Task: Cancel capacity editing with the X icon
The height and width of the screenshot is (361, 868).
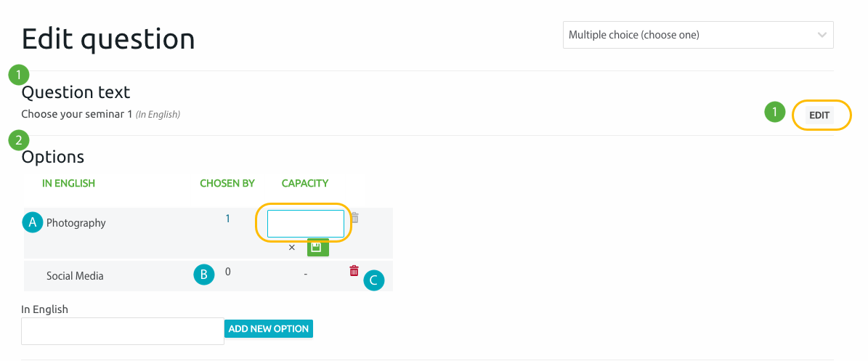Action: point(292,248)
